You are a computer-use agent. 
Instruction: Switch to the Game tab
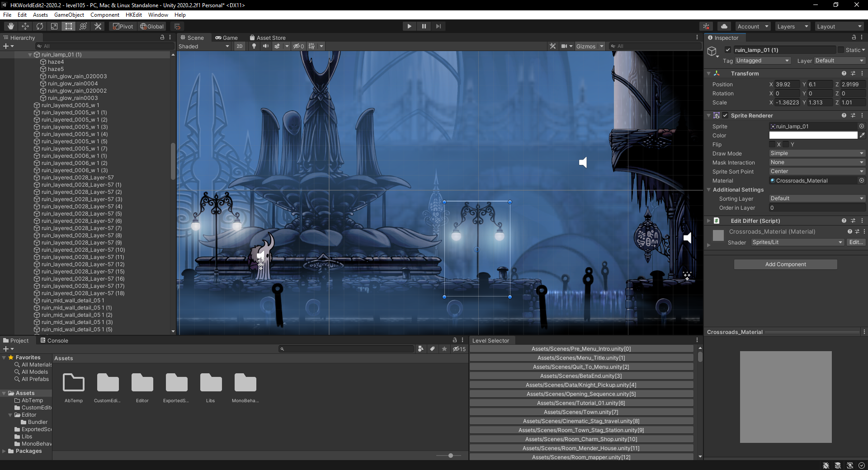[x=226, y=38]
